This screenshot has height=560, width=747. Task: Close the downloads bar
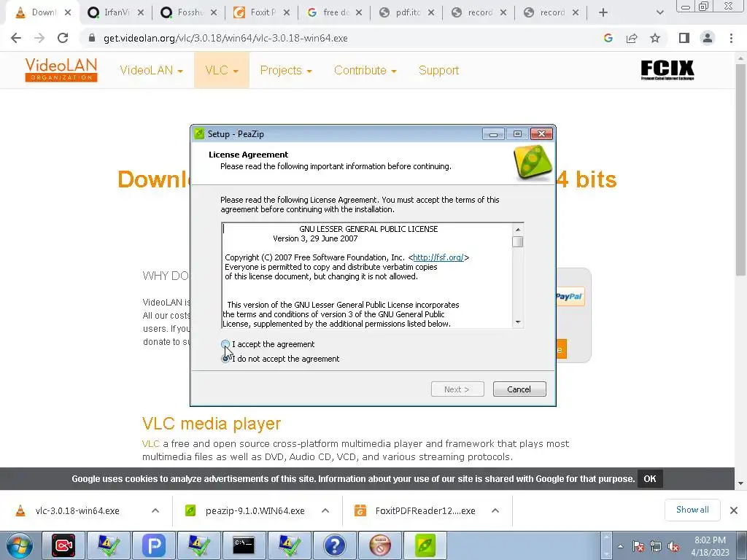(x=734, y=510)
